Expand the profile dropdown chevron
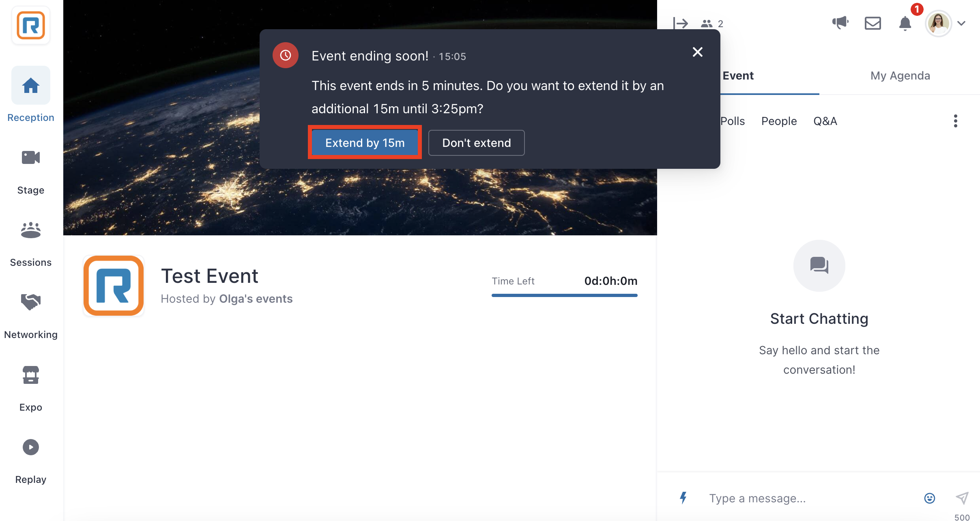The height and width of the screenshot is (521, 980). (x=961, y=24)
